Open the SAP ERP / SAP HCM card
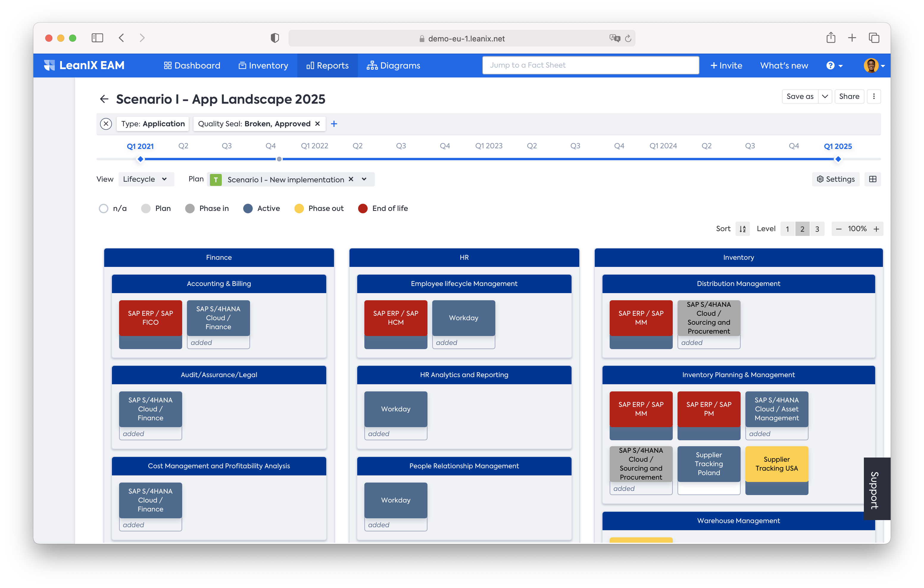The height and width of the screenshot is (588, 924). coord(396,318)
